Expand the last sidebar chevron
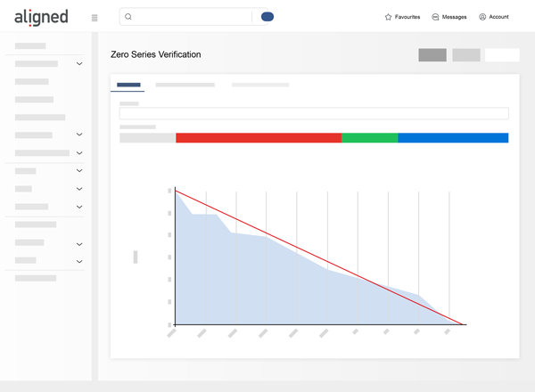The image size is (535, 392). [x=79, y=261]
